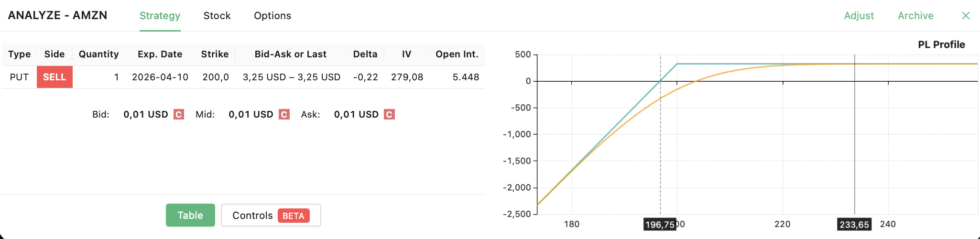Click the Delta column header

365,54
